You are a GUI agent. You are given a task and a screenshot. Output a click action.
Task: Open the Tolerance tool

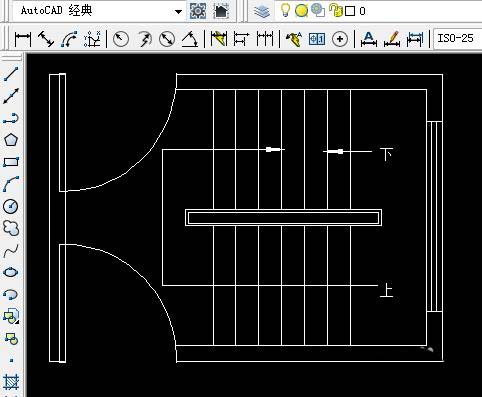(x=317, y=39)
